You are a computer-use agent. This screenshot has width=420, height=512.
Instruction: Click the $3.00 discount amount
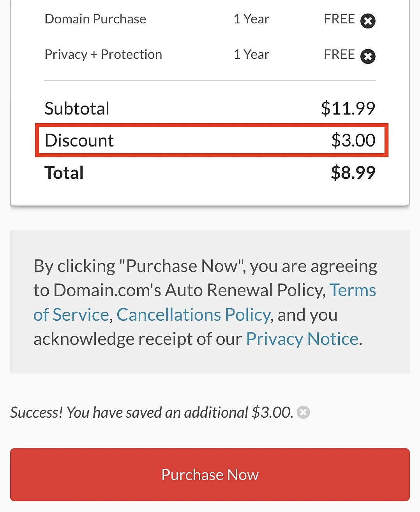pyautogui.click(x=353, y=140)
